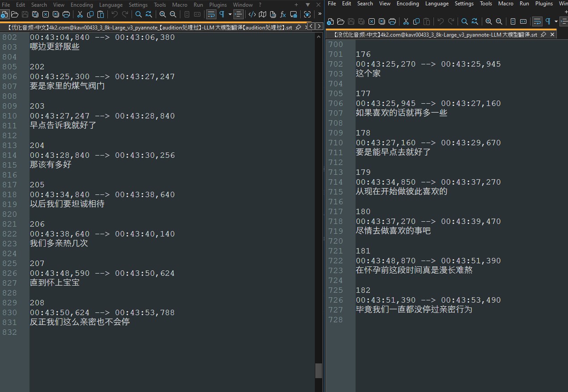Click Paste icon in left window toolbar

pyautogui.click(x=101, y=14)
